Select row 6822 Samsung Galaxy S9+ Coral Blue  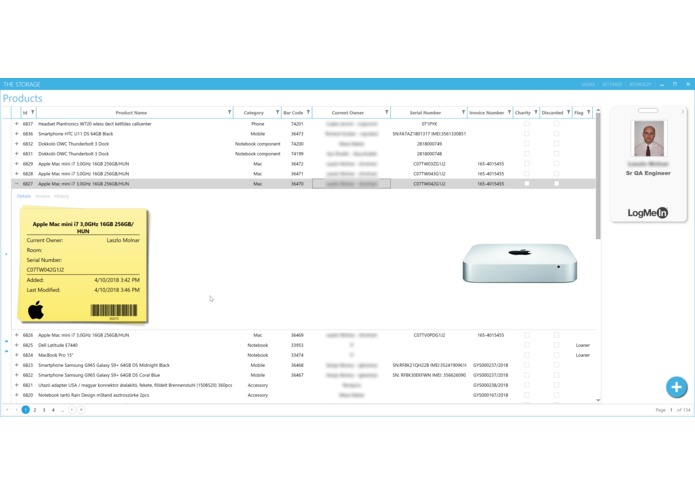point(304,375)
